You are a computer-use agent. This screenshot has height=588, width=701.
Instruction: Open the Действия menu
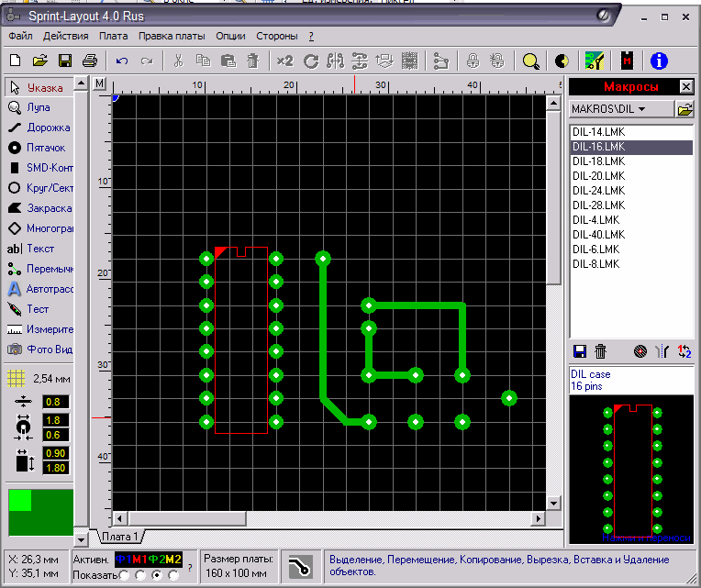[66, 36]
